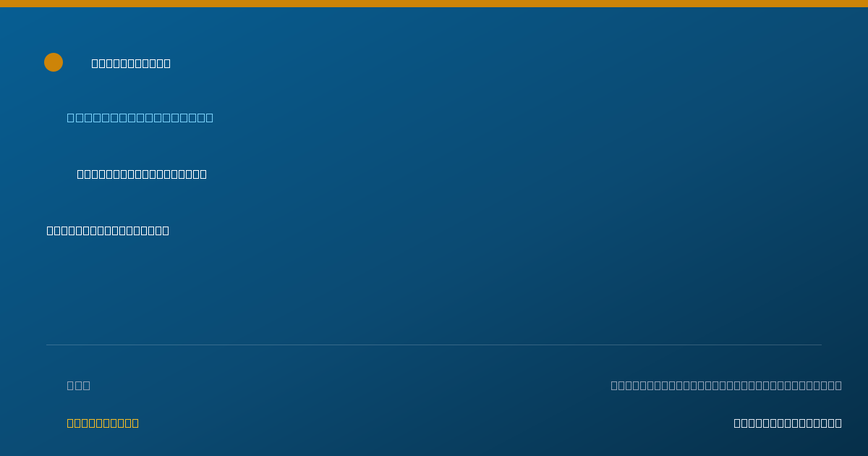Screen dimensions: 868x456
Task: Select the white footer text under gray line
Action: tap(788, 423)
